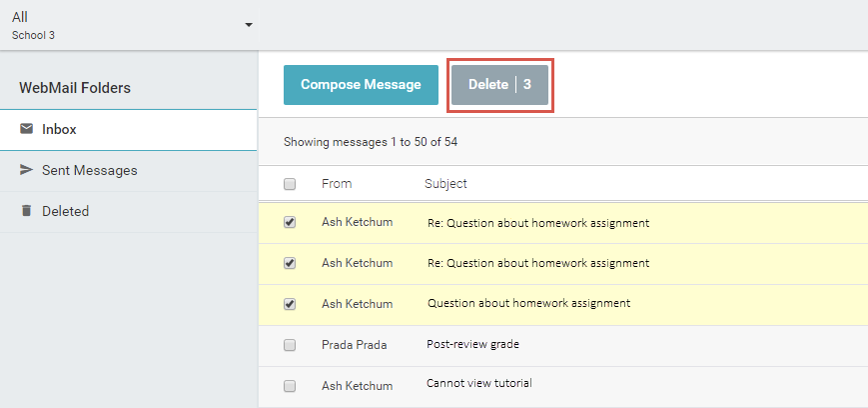The image size is (868, 408).
Task: Open the Post-review grade message
Action: [472, 344]
